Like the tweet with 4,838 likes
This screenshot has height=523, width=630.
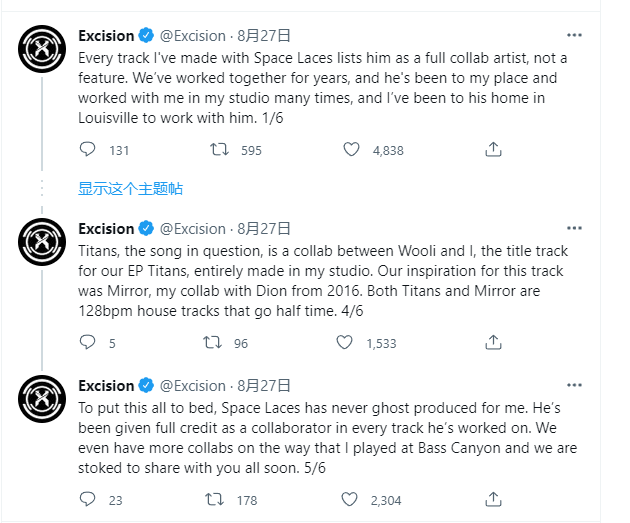pos(351,149)
